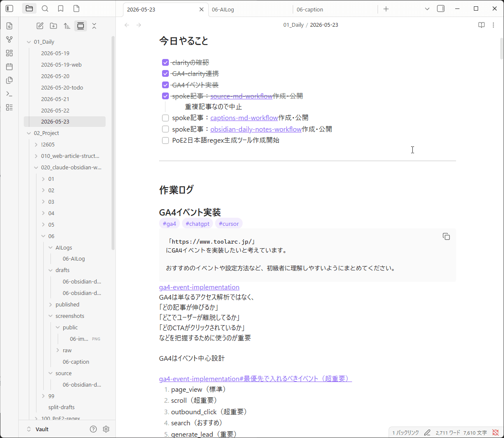This screenshot has height=438, width=504.
Task: Click the new folder icon
Action: [x=53, y=26]
